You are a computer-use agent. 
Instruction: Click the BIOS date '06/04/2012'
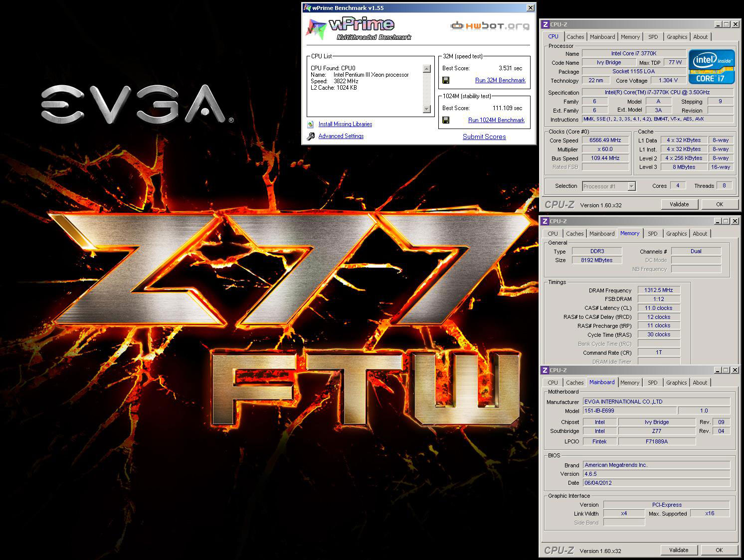(656, 483)
